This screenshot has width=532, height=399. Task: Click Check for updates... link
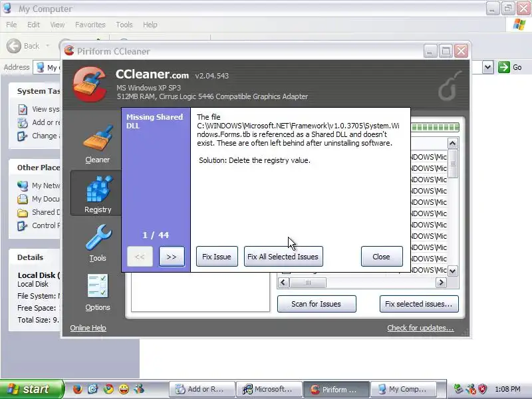coord(420,328)
